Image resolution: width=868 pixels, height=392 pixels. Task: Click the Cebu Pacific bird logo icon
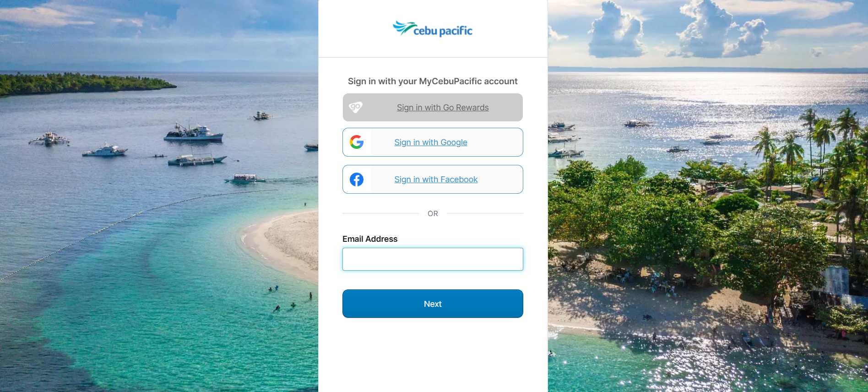click(x=403, y=27)
